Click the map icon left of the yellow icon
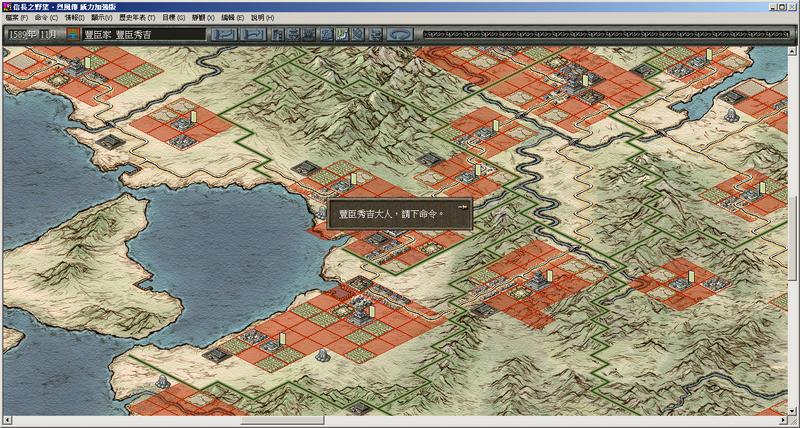Image resolution: width=800 pixels, height=428 pixels. [327, 35]
